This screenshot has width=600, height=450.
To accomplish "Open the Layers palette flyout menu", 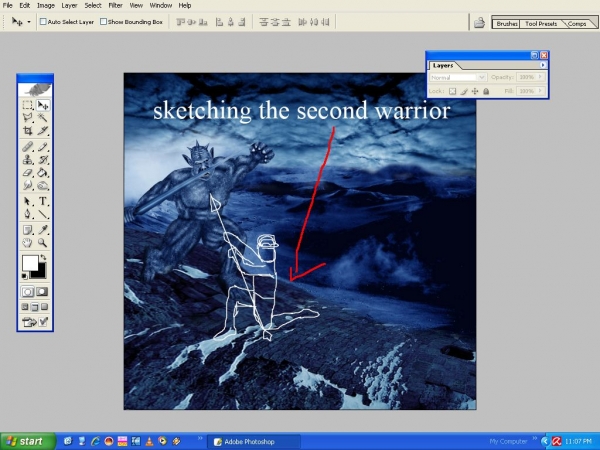I will pos(543,65).
